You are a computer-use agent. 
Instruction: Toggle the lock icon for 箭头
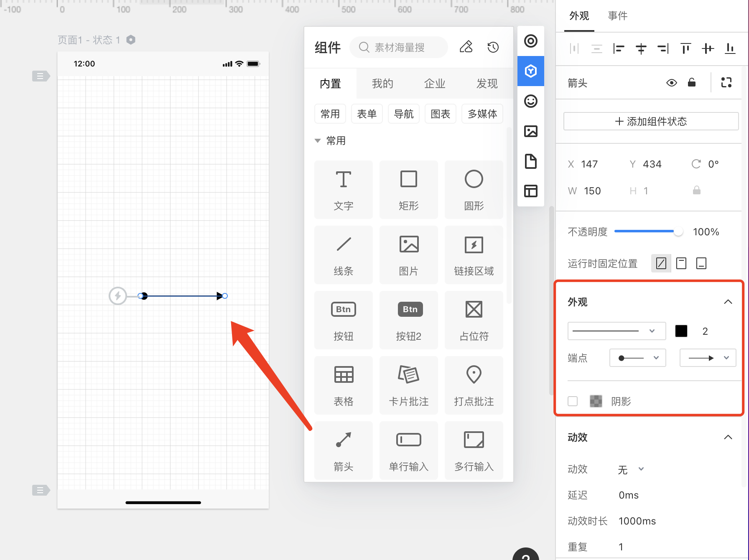point(692,82)
